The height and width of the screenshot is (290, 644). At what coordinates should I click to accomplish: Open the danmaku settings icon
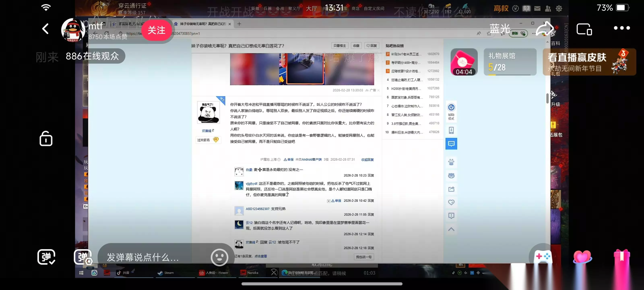[x=83, y=257]
